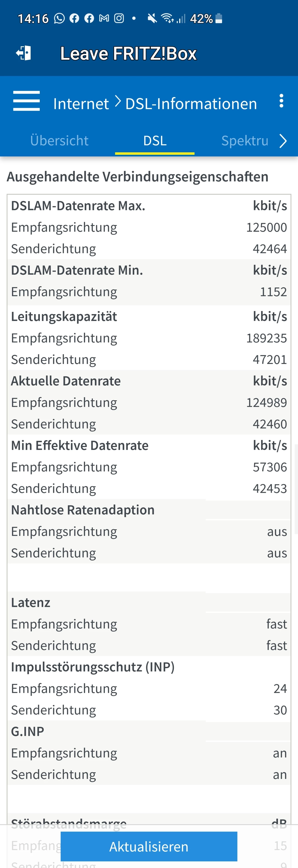Tap the Internet breadcrumb link

point(81,103)
